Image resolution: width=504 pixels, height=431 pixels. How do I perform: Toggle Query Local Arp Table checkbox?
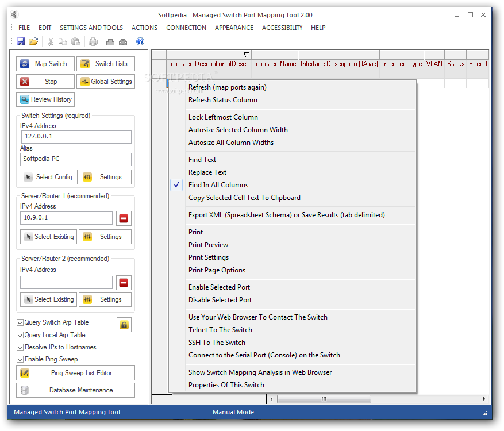point(20,335)
